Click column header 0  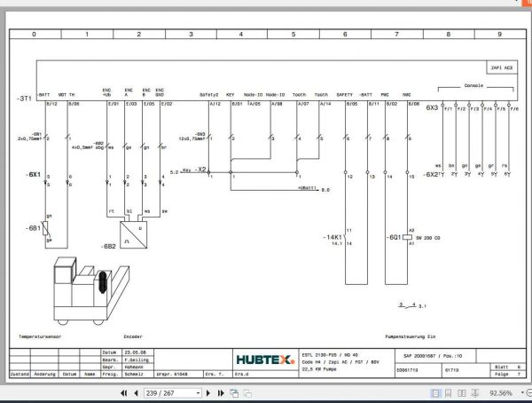click(x=34, y=34)
